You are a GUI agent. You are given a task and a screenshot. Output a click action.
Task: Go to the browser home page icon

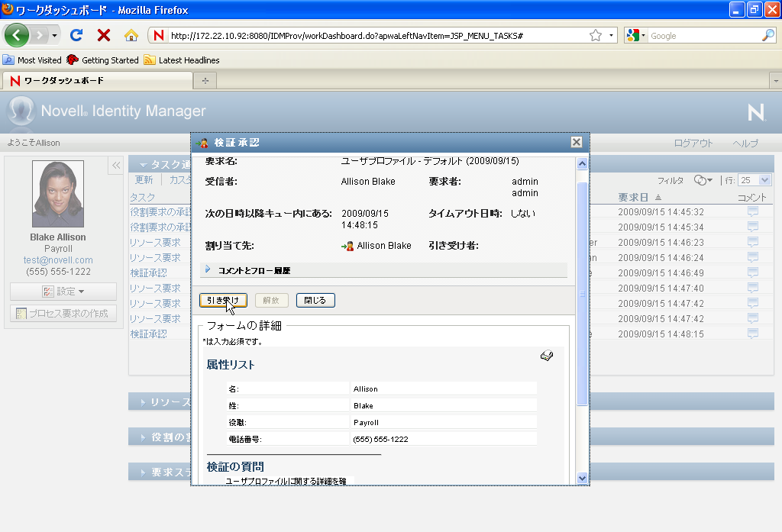[131, 35]
